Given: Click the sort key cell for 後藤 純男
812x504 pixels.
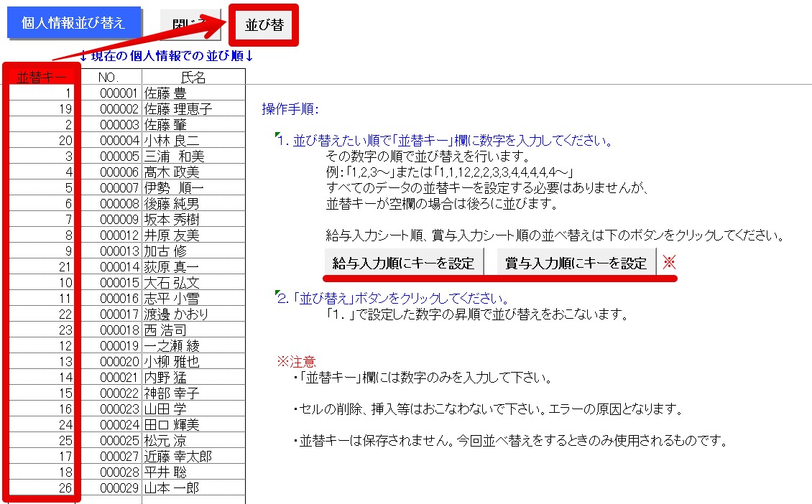Looking at the screenshot, I should (42, 203).
